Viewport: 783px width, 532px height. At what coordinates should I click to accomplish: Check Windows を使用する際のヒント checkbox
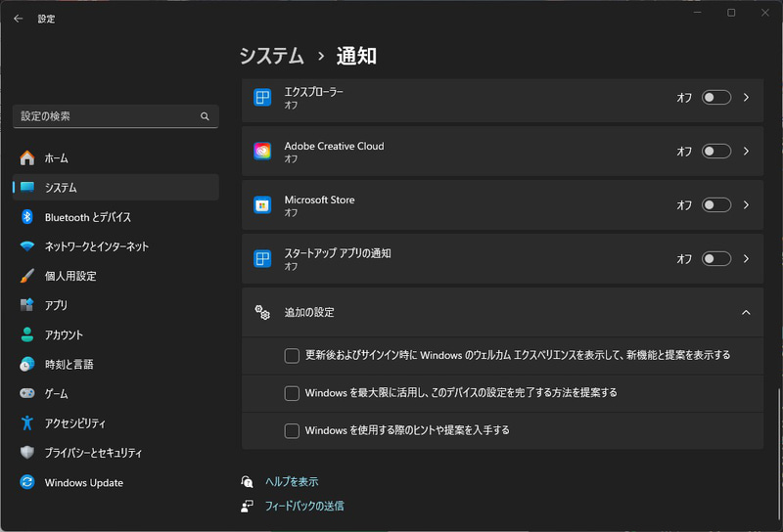click(x=292, y=430)
